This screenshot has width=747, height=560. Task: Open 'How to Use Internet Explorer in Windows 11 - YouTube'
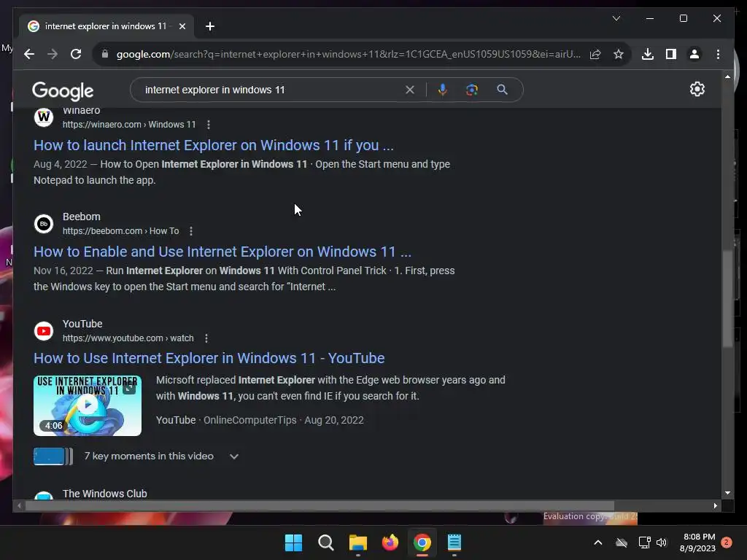click(209, 358)
